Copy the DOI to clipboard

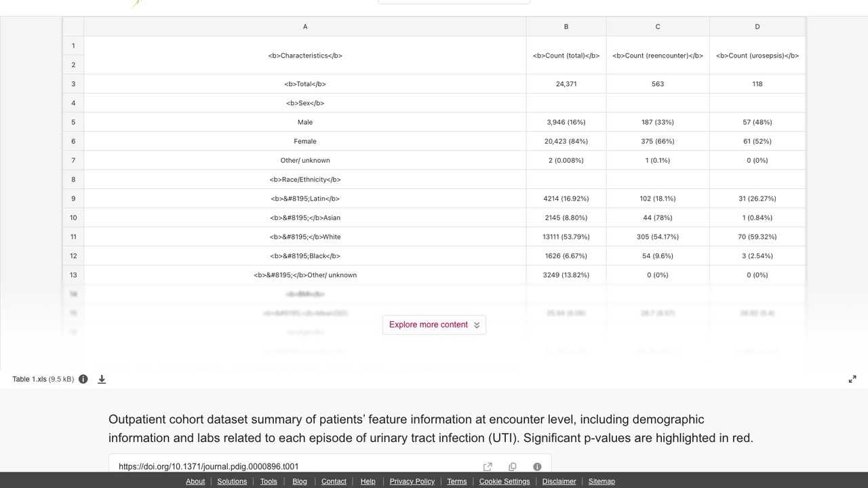pos(513,466)
